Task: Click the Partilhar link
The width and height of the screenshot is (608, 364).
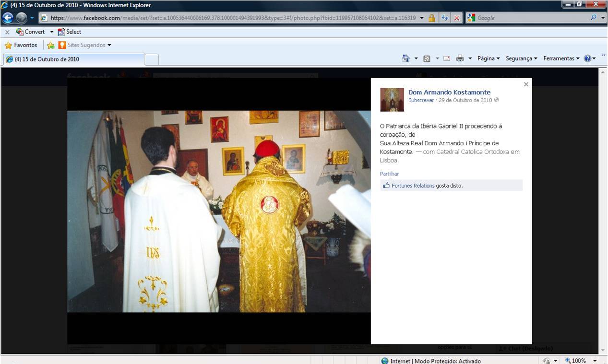Action: (389, 174)
